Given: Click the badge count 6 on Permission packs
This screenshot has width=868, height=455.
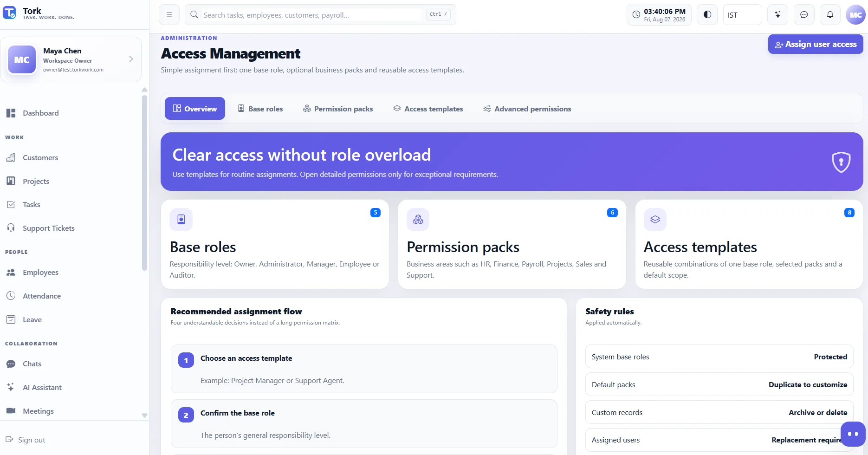Looking at the screenshot, I should [612, 213].
